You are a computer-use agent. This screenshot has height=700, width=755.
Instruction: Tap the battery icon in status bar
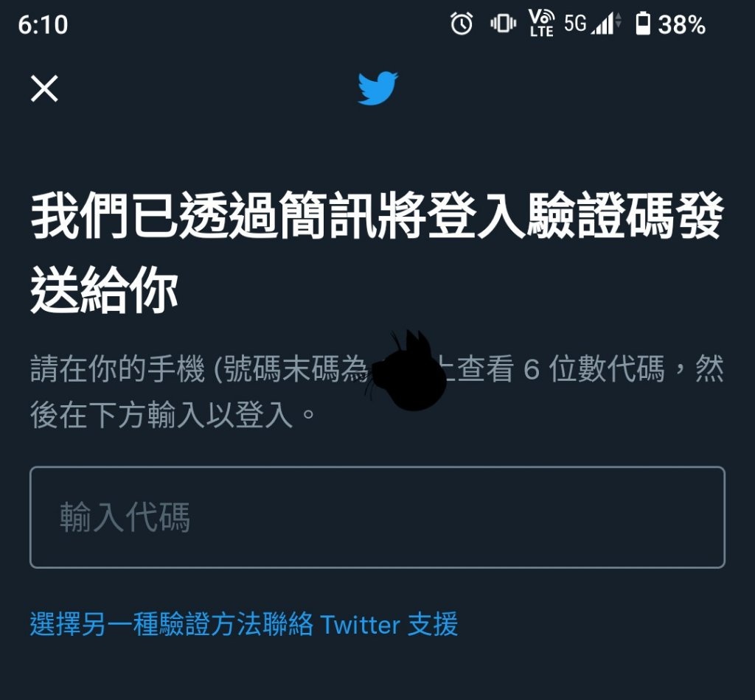pos(643,24)
